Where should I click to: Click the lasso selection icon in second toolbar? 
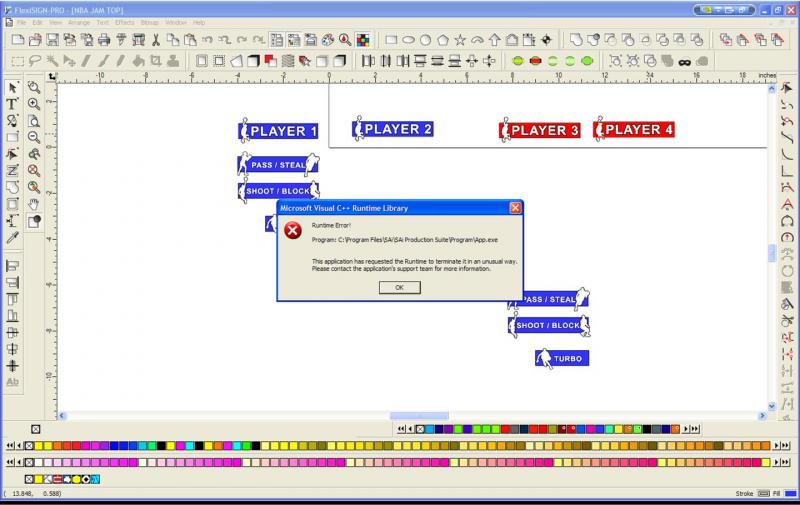tap(35, 61)
